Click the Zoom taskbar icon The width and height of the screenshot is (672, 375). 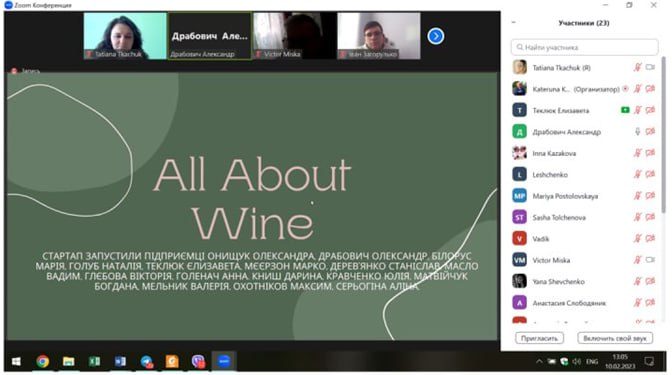(x=224, y=361)
